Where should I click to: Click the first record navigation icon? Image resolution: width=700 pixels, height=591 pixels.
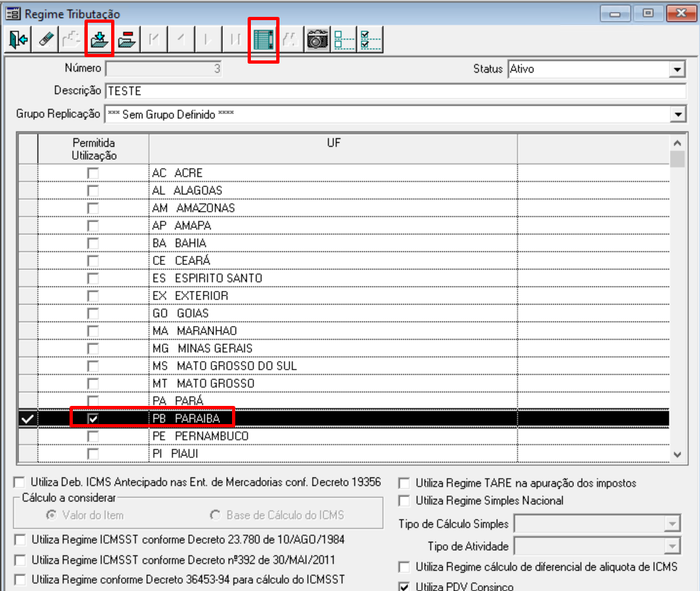(x=155, y=40)
